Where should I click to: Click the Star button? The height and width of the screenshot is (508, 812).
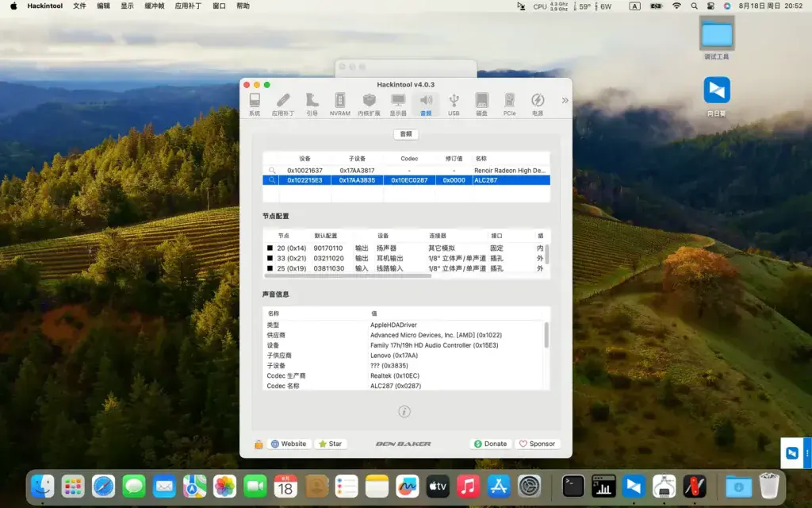point(330,444)
